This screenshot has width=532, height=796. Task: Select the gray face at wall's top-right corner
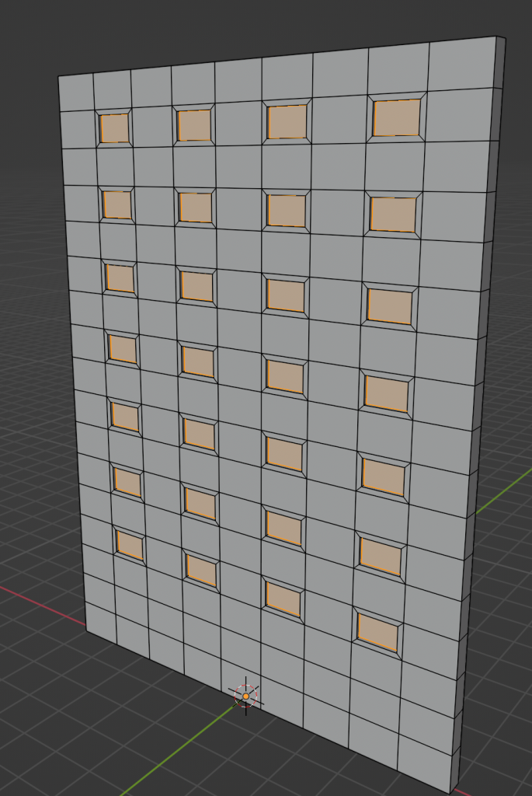pyautogui.click(x=462, y=64)
